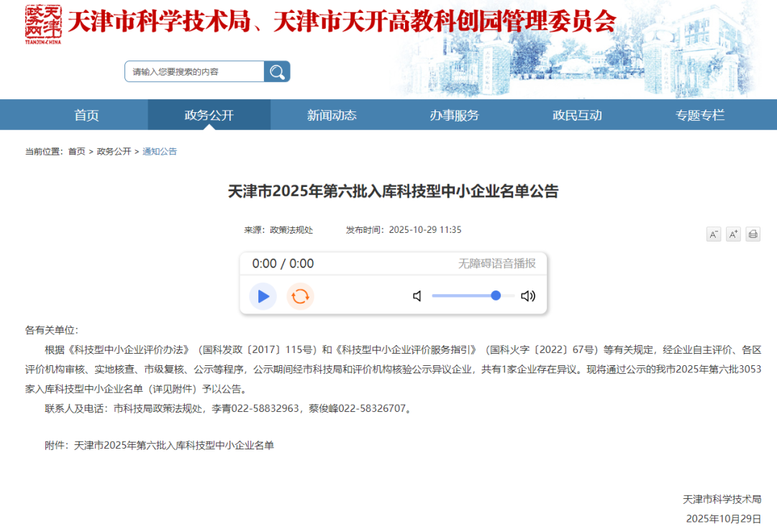
Task: Click the 通知公告 breadcrumb link
Action: coord(160,151)
